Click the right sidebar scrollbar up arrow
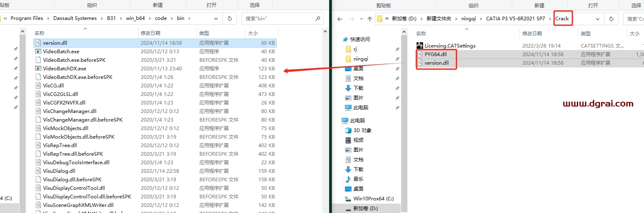 pyautogui.click(x=404, y=31)
